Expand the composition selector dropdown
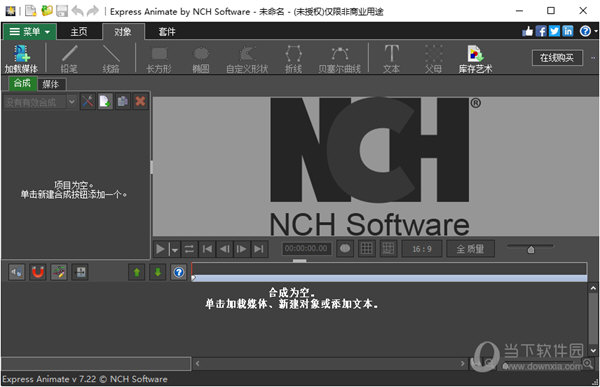The image size is (600, 387). 72,102
